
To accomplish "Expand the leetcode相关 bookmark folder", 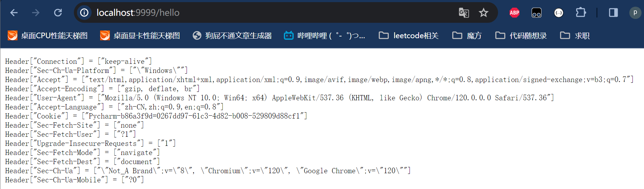I will 409,35.
